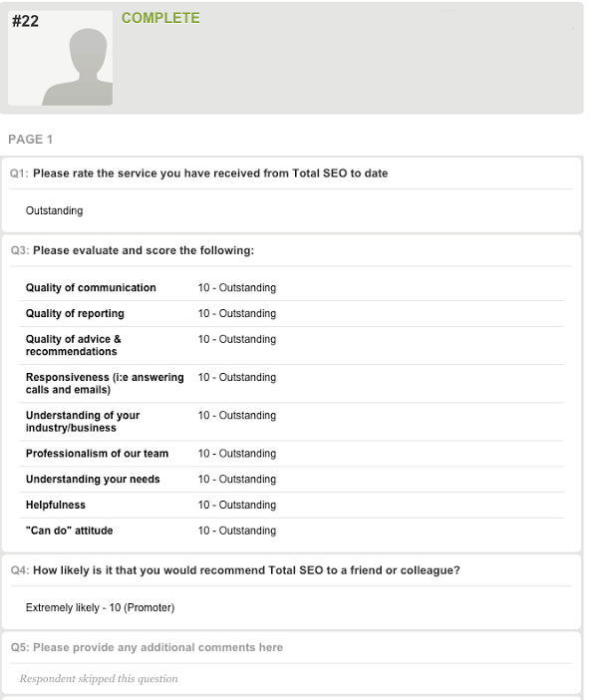Click the Quality of reporting score
The image size is (589, 700).
pyautogui.click(x=237, y=313)
